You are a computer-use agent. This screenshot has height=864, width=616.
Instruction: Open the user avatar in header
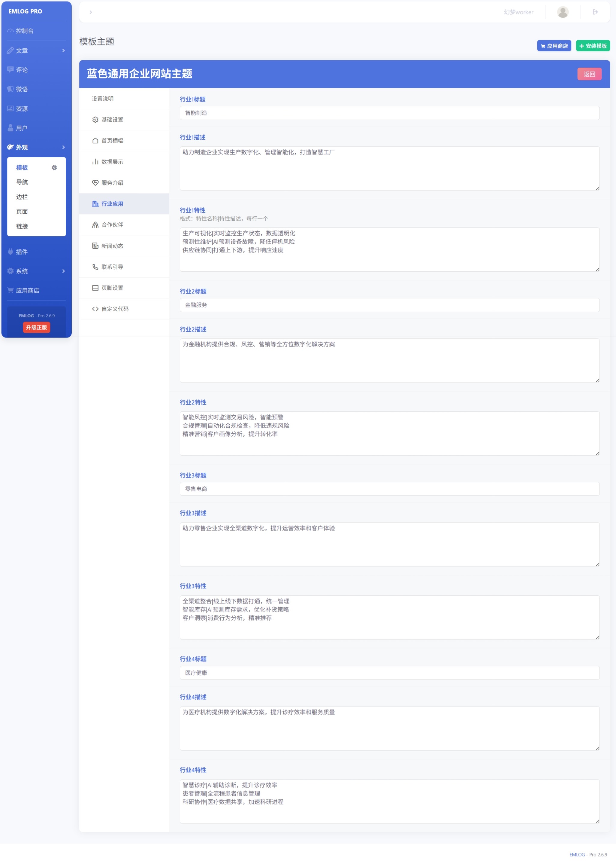point(563,12)
